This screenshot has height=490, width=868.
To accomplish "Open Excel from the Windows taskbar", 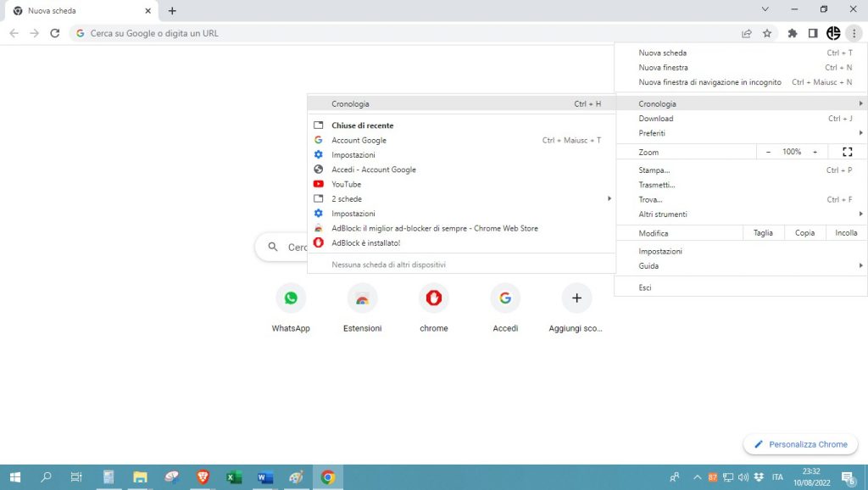I will [x=234, y=477].
